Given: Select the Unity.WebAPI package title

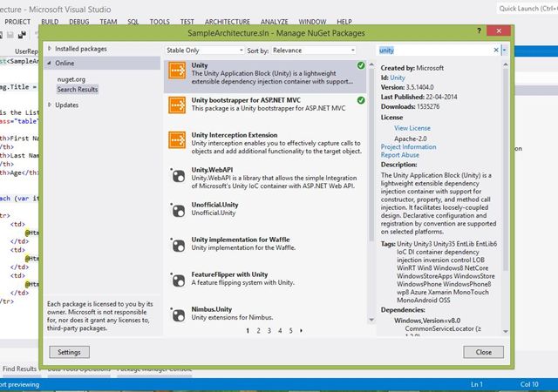Looking at the screenshot, I should [x=212, y=170].
